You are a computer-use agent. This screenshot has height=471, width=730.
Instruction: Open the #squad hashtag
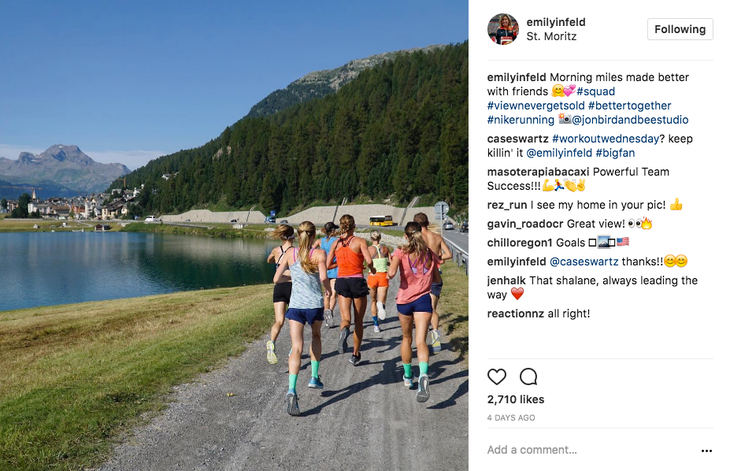[595, 91]
